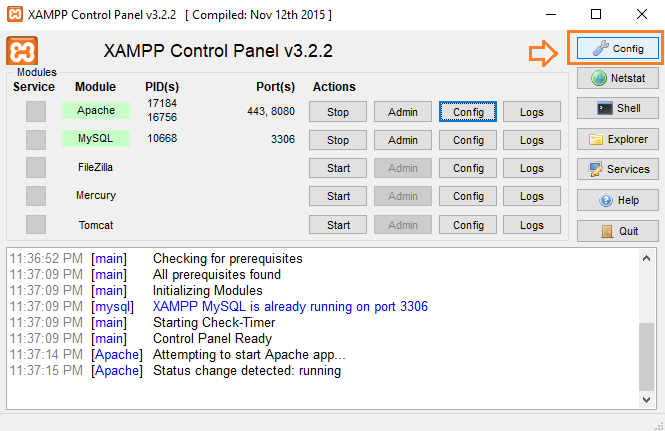
Task: Click log line 'Checking for prerequisites'
Action: [228, 258]
